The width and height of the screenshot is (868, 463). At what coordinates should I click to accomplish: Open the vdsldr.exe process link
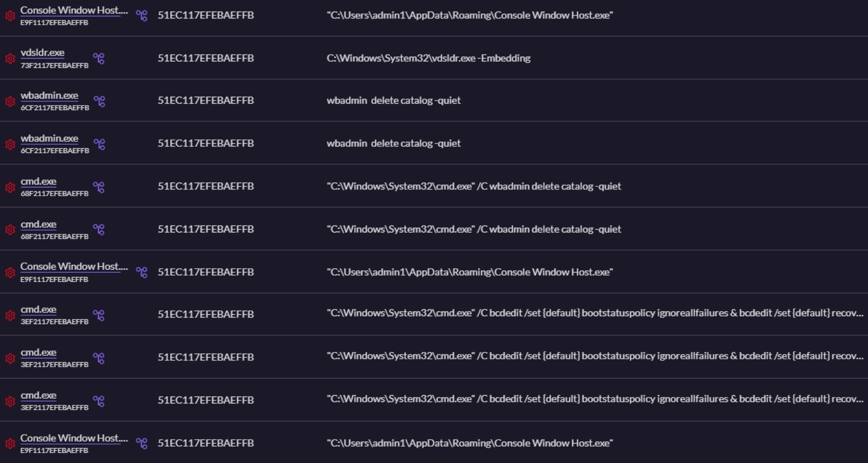[42, 53]
